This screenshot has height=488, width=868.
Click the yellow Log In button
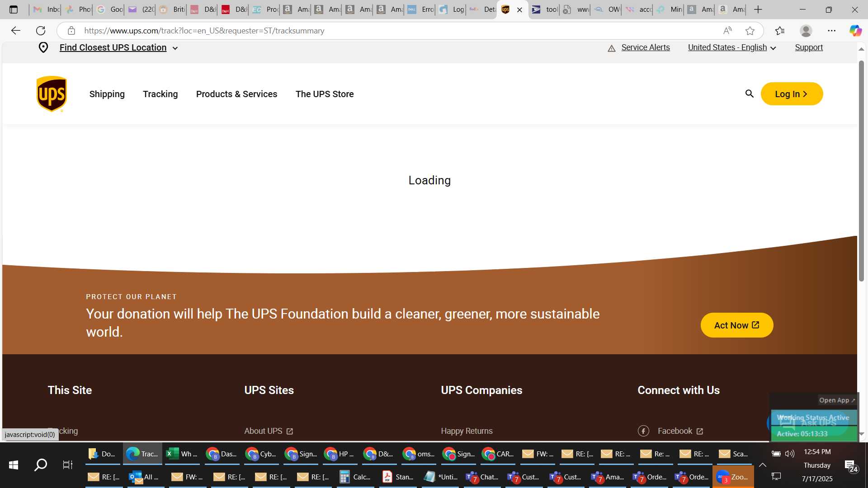point(792,94)
